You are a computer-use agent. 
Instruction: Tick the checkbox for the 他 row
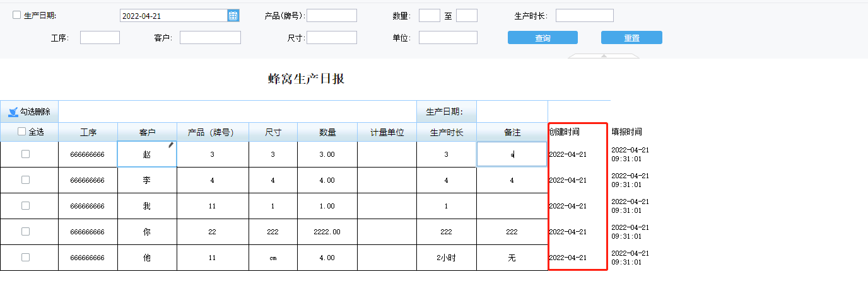tap(26, 257)
